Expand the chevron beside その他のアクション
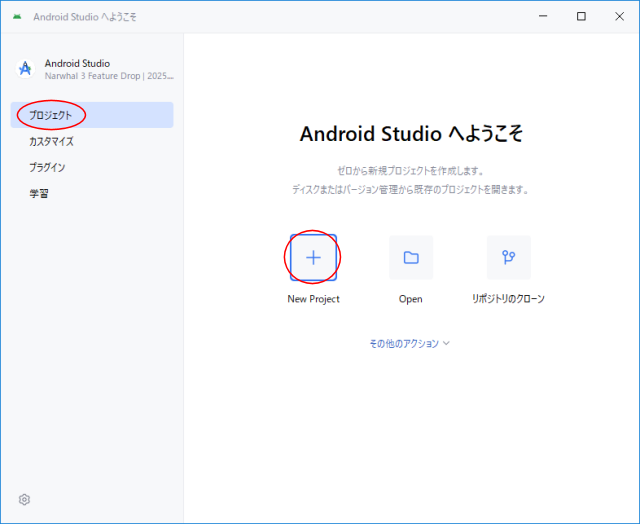 click(446, 343)
